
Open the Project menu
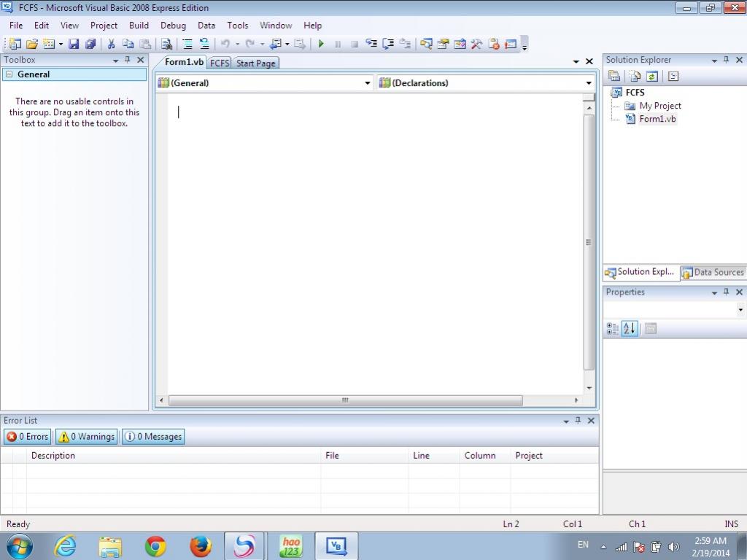pyautogui.click(x=104, y=26)
